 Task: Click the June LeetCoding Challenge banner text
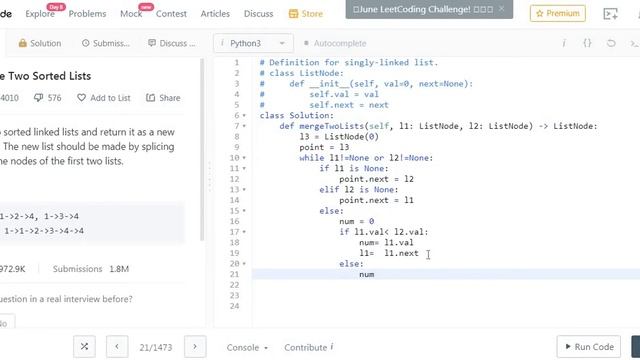pyautogui.click(x=423, y=9)
